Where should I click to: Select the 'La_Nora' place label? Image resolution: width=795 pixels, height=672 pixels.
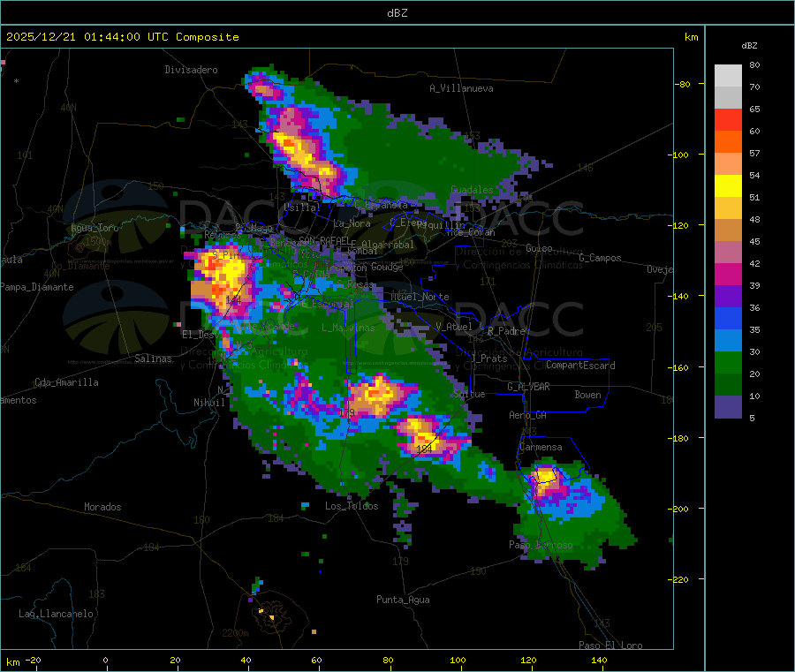[352, 223]
